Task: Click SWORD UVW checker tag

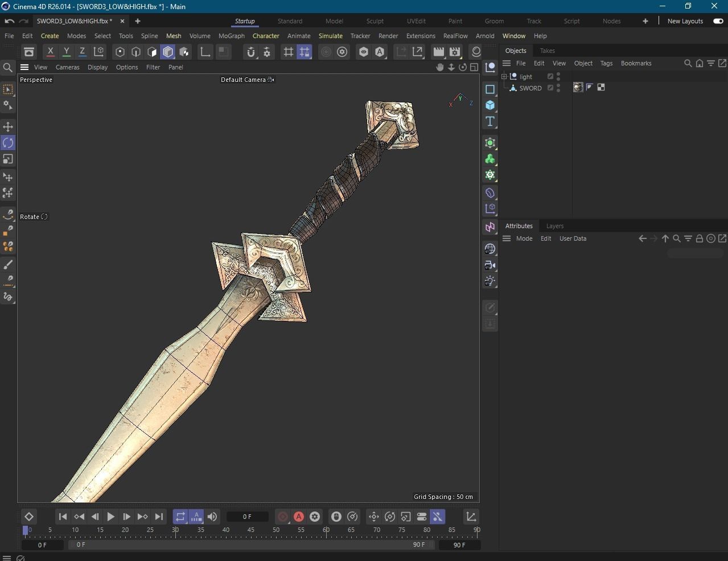Action: [601, 87]
